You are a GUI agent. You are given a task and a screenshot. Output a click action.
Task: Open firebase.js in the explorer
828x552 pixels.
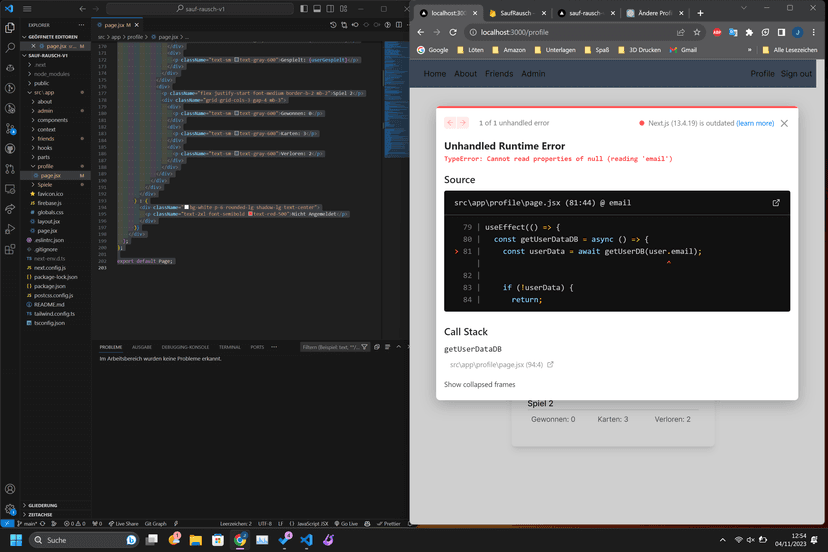[49, 203]
